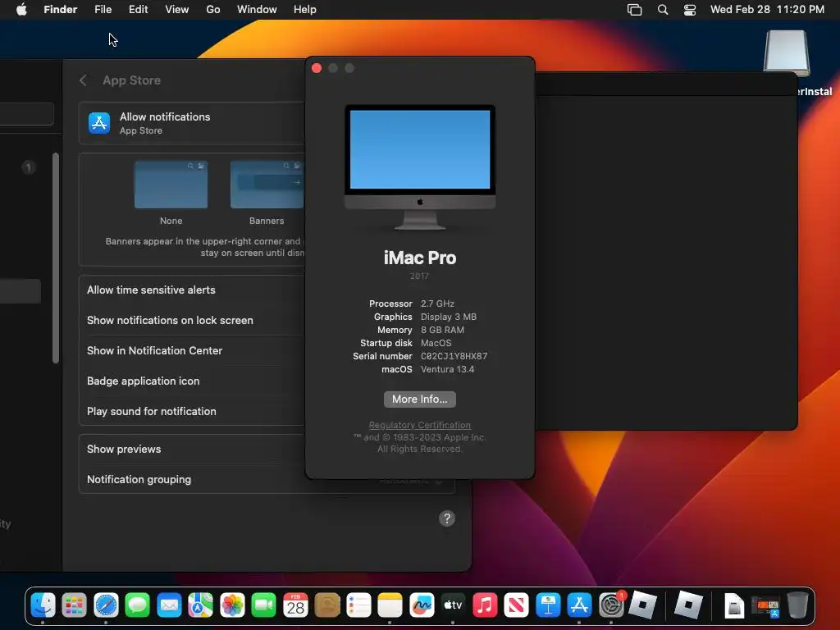
Task: Launch Keynote from the dock
Action: (548, 605)
